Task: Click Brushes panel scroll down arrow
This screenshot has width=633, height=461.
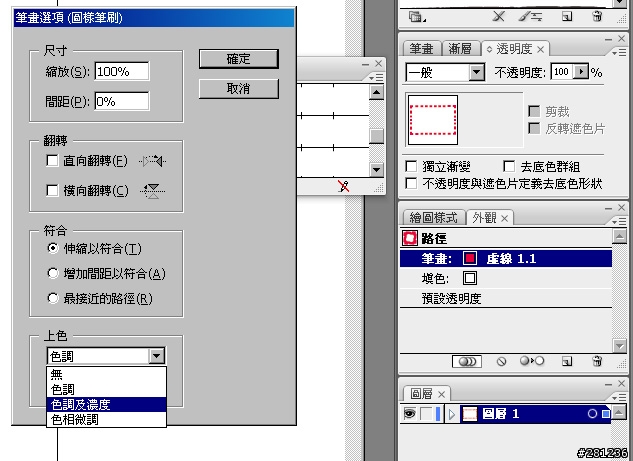Action: pos(376,170)
